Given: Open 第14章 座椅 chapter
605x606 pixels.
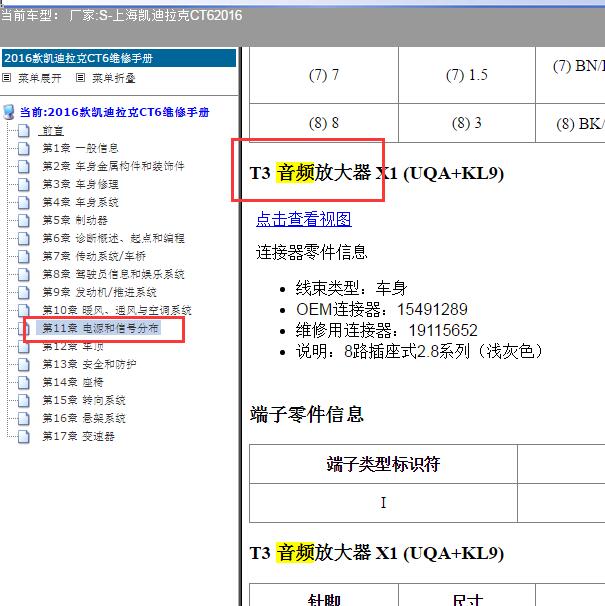Looking at the screenshot, I should (73, 382).
